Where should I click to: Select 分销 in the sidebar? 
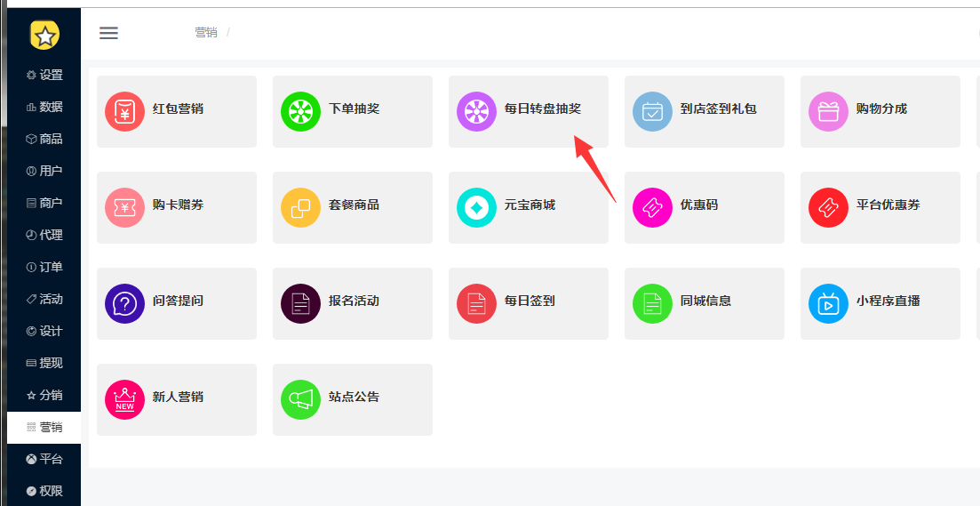coord(44,396)
